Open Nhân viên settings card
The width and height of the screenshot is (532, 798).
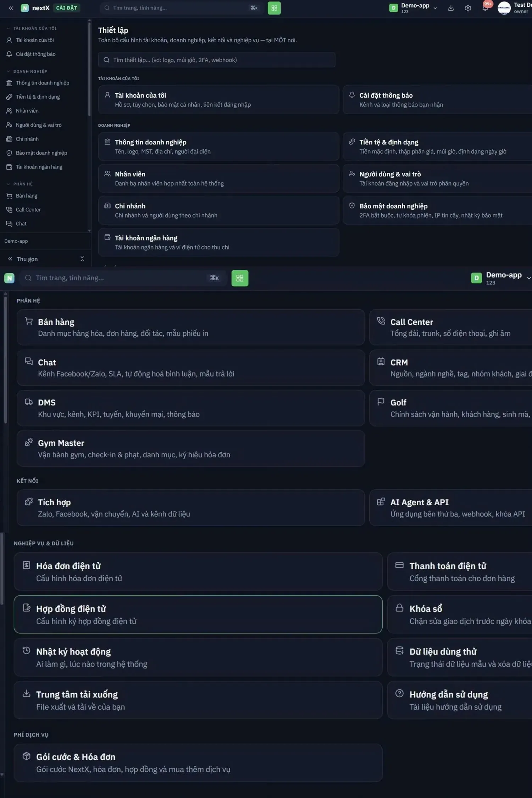[x=219, y=178]
